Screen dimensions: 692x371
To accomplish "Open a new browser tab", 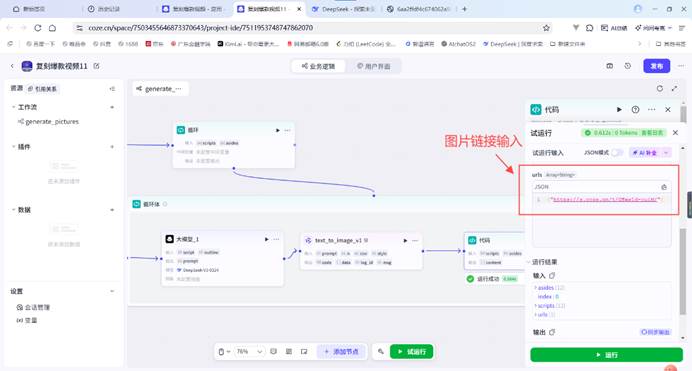I will point(464,9).
